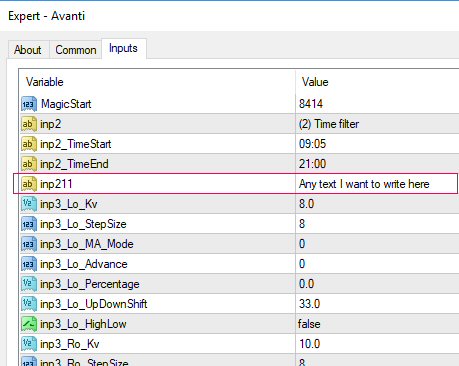Select the MagicStart variable name
The height and width of the screenshot is (366, 459).
pos(66,104)
